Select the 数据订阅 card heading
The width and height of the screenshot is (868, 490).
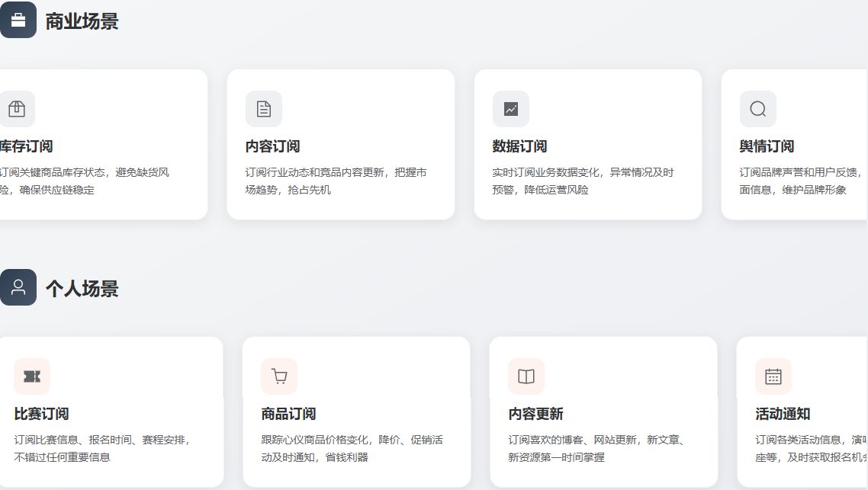point(519,146)
